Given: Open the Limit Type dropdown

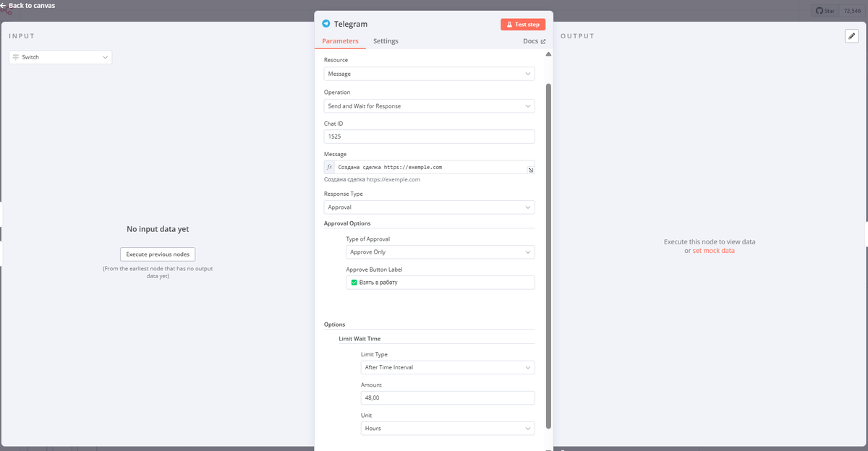Looking at the screenshot, I should tap(448, 367).
